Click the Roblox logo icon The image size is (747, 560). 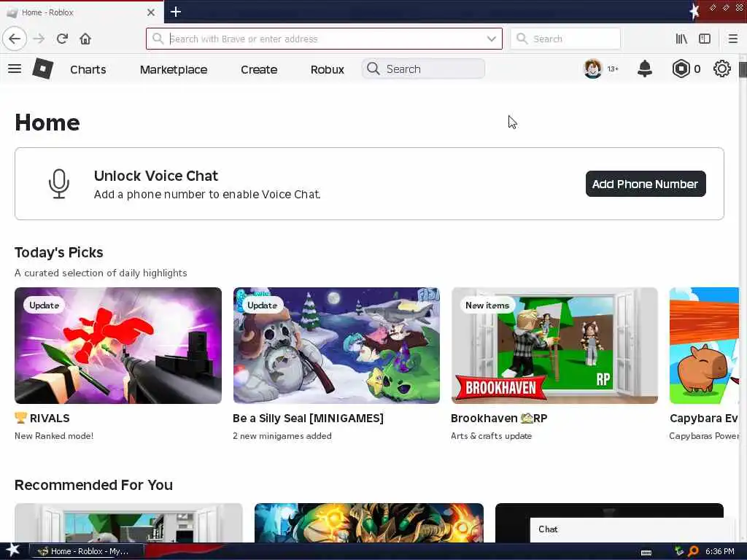click(x=43, y=69)
